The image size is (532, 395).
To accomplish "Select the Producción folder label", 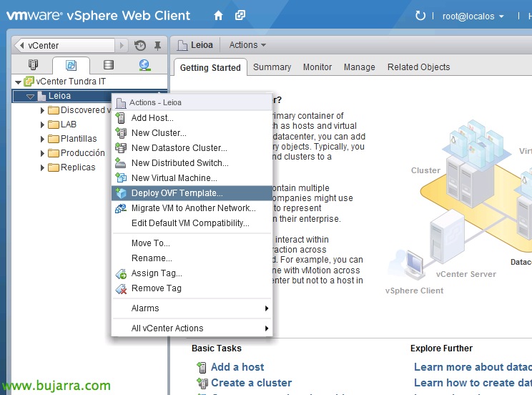I will (83, 153).
